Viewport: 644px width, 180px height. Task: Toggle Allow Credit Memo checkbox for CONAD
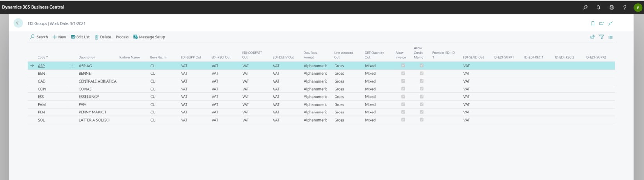[421, 89]
